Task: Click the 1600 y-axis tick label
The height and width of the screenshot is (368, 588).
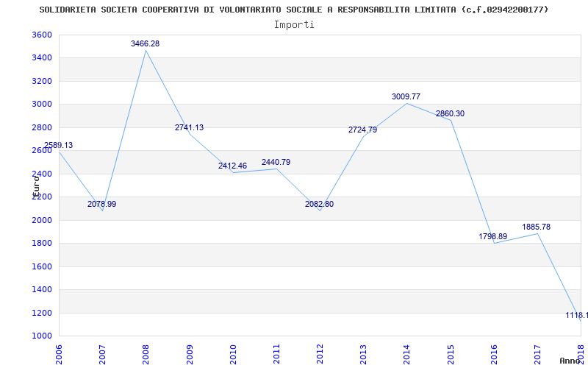Action: (x=42, y=266)
